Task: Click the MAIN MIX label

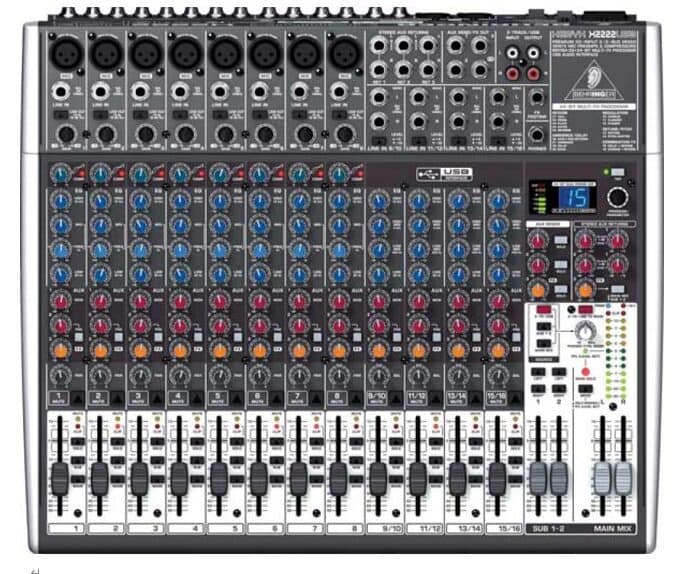Action: [x=614, y=527]
